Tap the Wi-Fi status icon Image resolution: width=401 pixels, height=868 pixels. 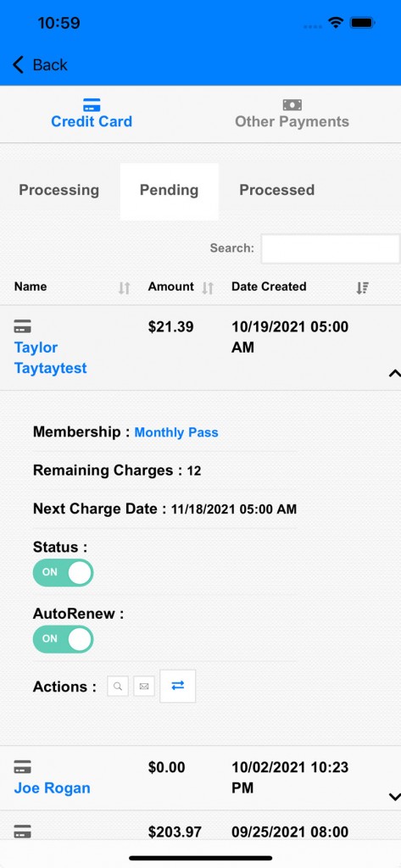335,23
